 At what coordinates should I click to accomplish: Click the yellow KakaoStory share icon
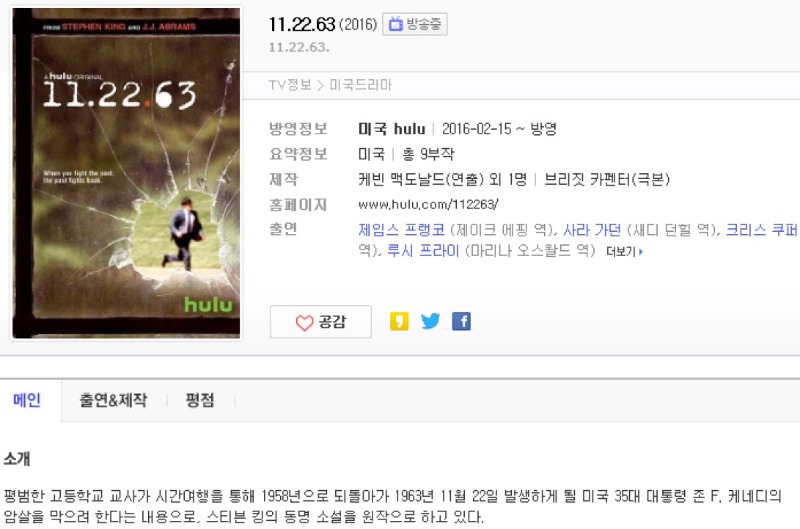point(399,321)
